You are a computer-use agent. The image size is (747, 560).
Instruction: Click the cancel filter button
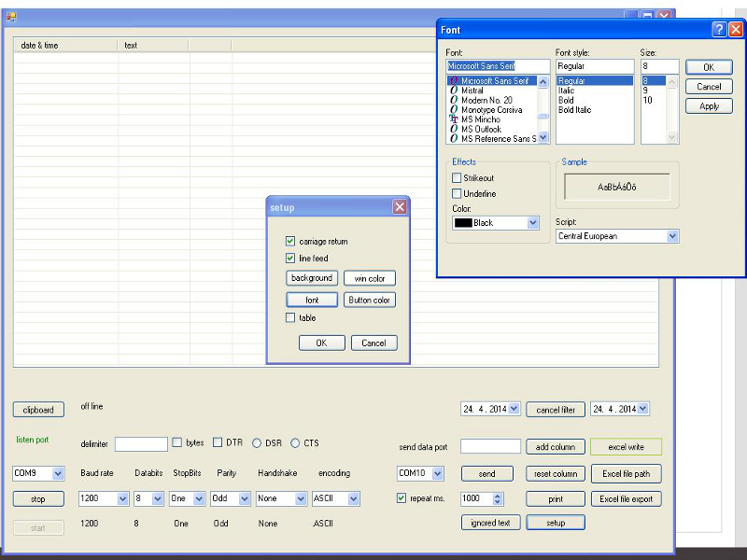coord(556,410)
